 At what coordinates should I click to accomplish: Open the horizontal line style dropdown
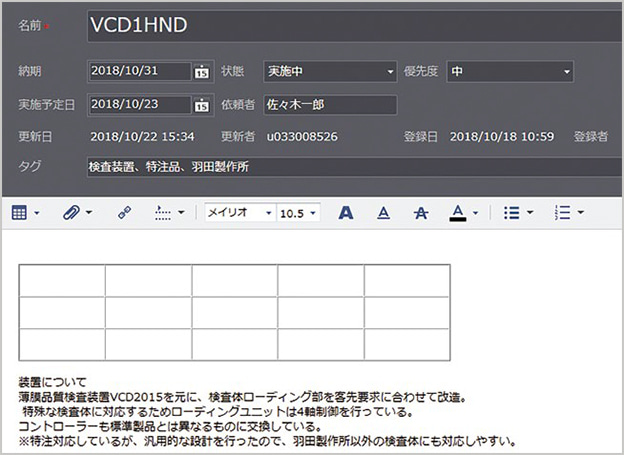[166, 213]
